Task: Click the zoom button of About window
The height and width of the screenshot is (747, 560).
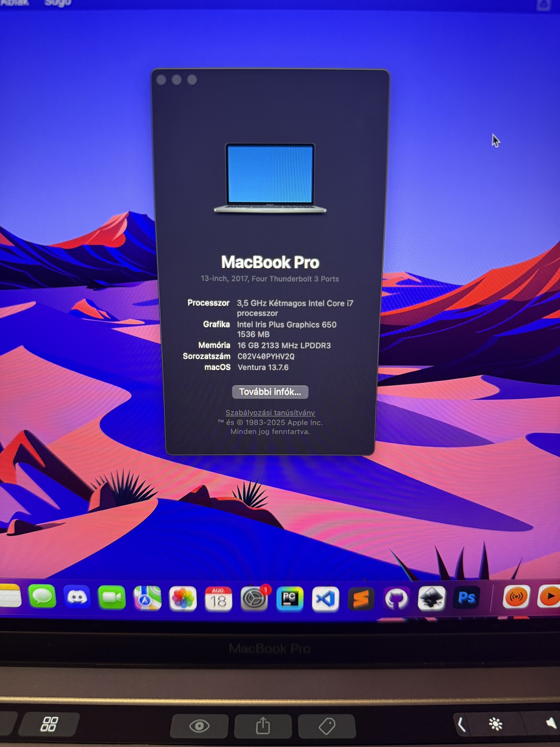Action: point(192,80)
